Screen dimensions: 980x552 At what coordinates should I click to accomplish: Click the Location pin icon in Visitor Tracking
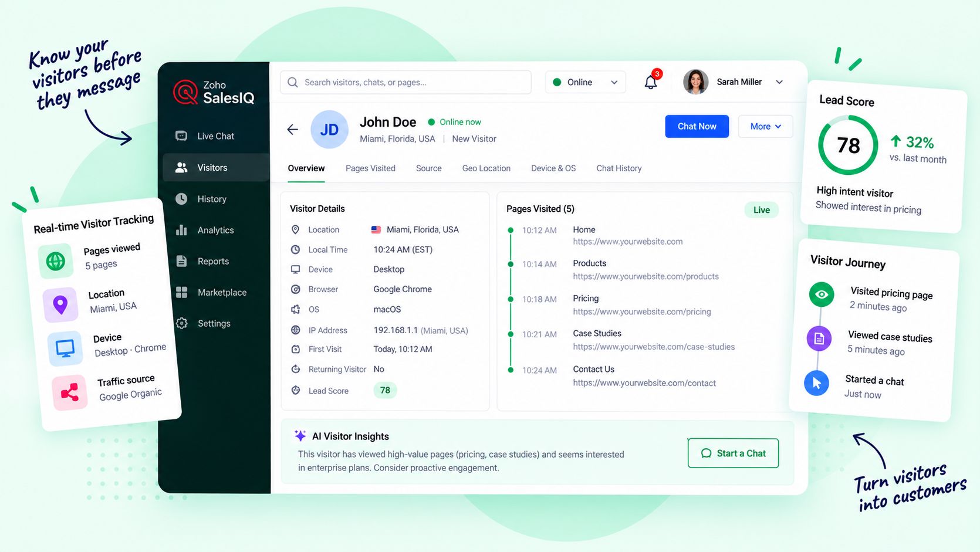(x=60, y=304)
